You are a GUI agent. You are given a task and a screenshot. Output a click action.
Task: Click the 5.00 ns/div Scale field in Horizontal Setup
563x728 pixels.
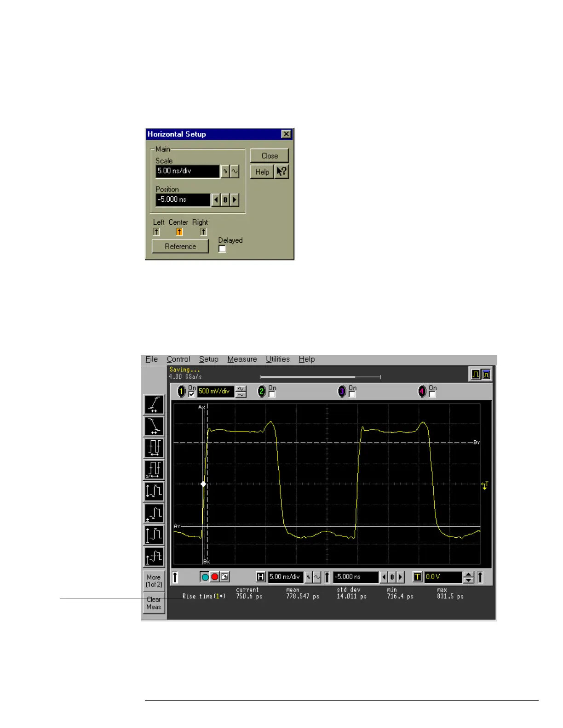[x=188, y=171]
